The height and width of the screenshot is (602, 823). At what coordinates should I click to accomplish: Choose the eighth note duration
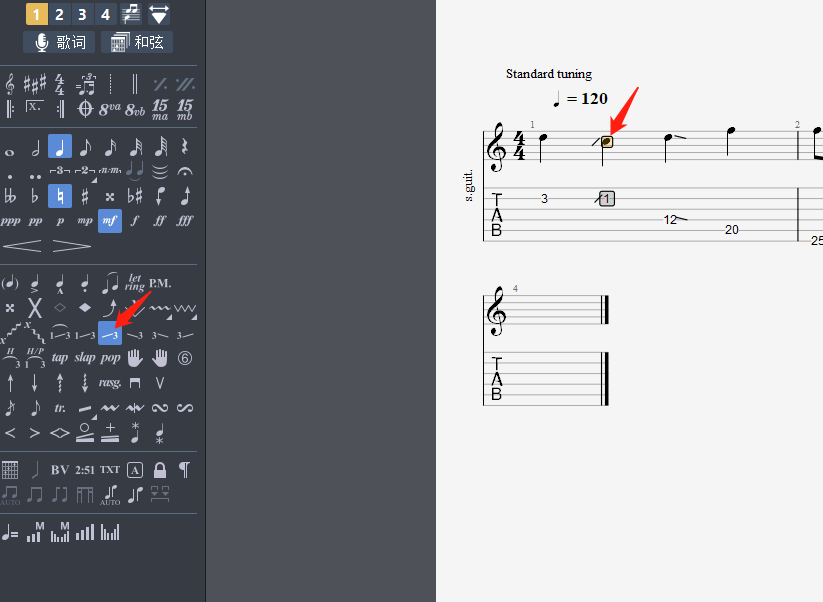[x=85, y=147]
